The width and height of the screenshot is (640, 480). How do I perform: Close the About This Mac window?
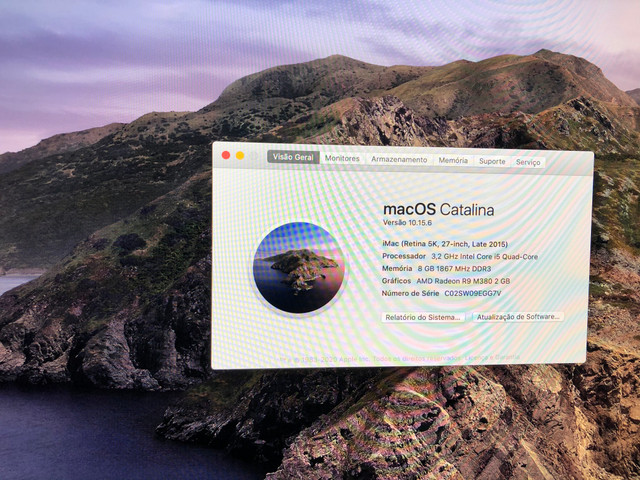coord(226,155)
